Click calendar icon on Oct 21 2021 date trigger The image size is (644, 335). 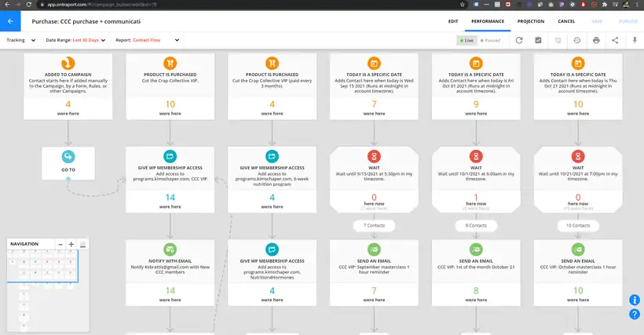[578, 63]
